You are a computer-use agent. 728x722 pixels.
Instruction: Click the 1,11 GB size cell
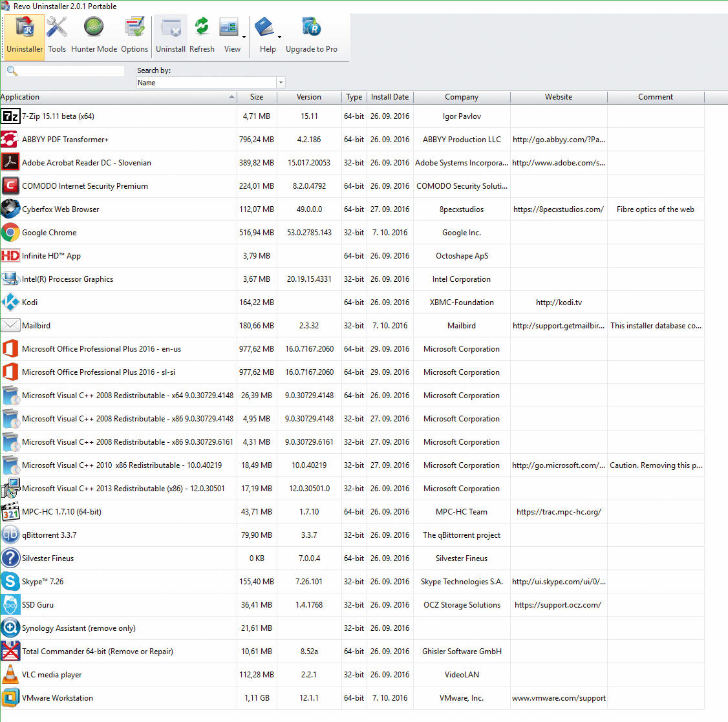[257, 698]
